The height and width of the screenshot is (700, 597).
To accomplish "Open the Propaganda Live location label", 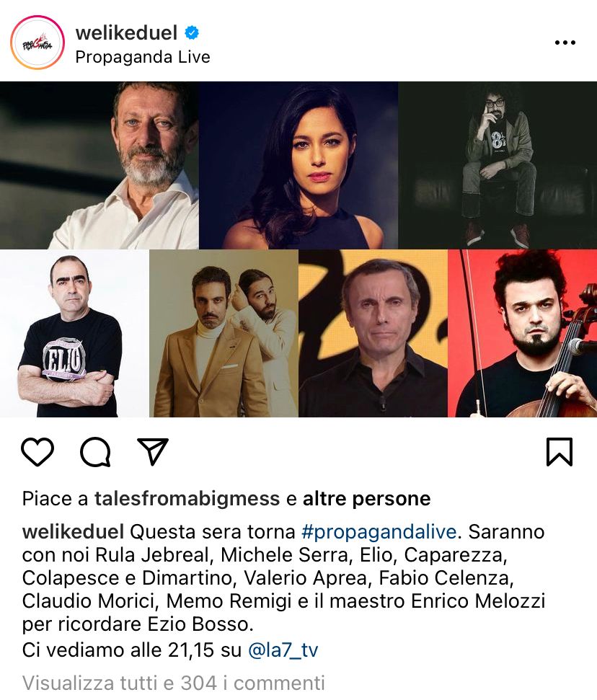I will pos(143,57).
